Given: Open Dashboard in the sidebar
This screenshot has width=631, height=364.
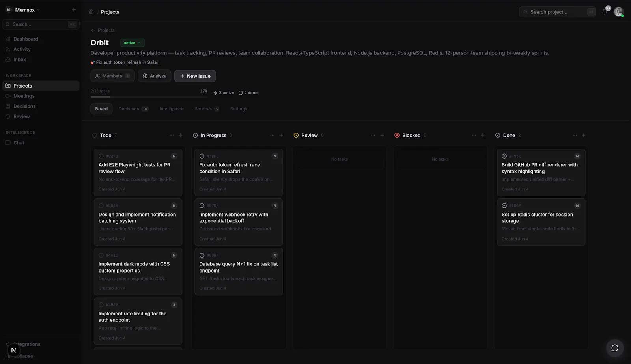Looking at the screenshot, I should click(x=41, y=39).
